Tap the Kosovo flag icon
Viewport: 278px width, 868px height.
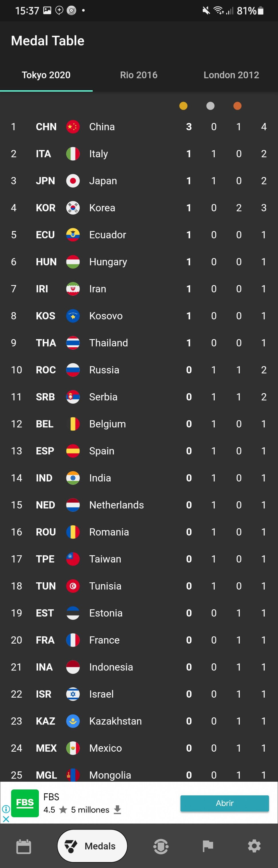pos(73,316)
